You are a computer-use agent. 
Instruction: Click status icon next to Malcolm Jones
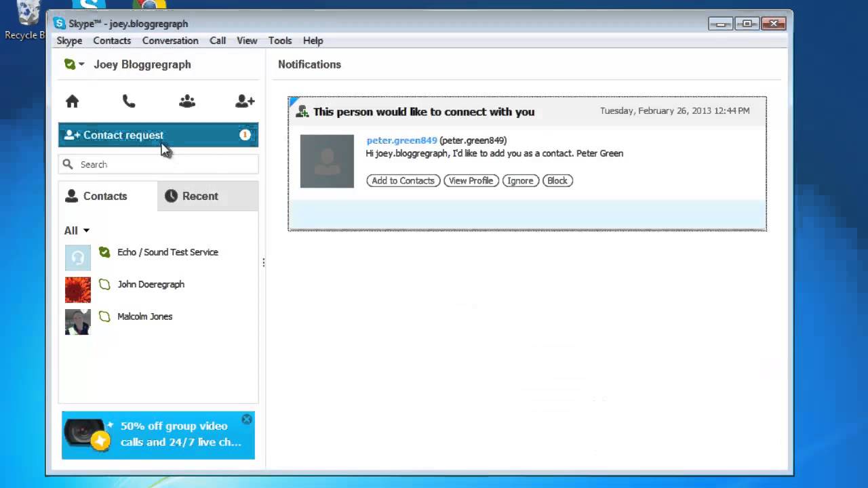tap(104, 316)
